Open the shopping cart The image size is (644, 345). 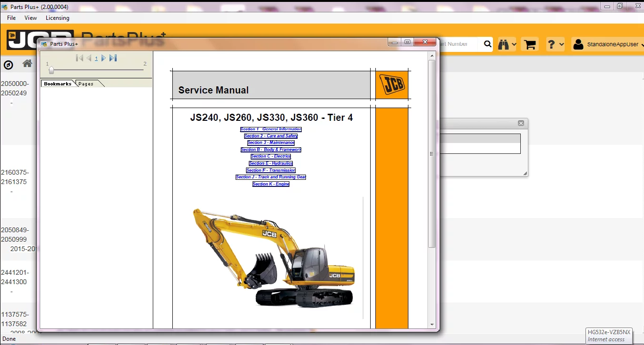click(530, 44)
